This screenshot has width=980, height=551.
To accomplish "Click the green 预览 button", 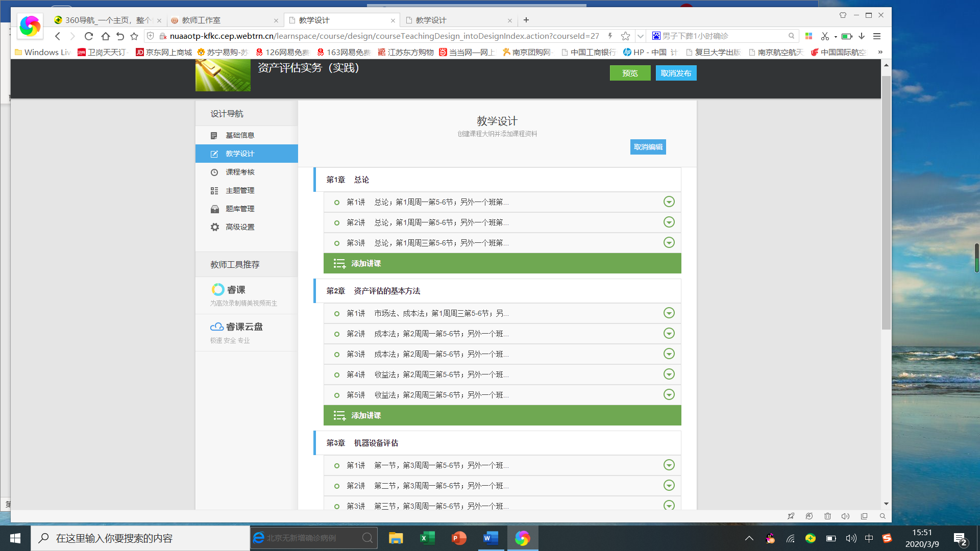I will coord(630,73).
